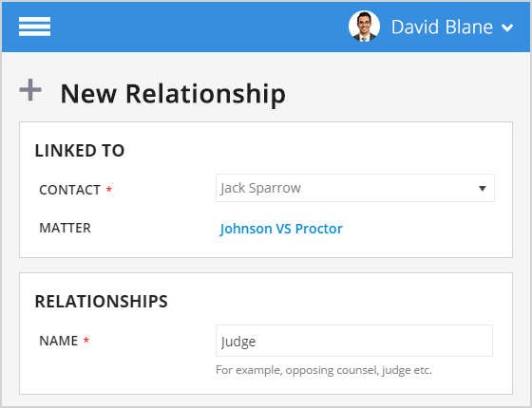Click David Blane's profile avatar
The image size is (532, 408).
[364, 27]
